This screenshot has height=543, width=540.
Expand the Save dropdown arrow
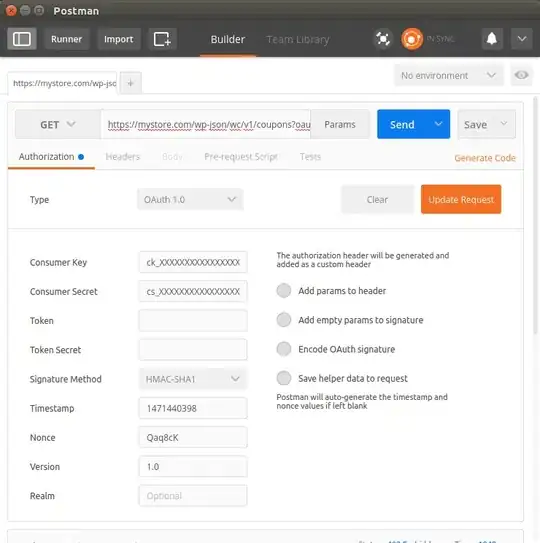coord(504,124)
